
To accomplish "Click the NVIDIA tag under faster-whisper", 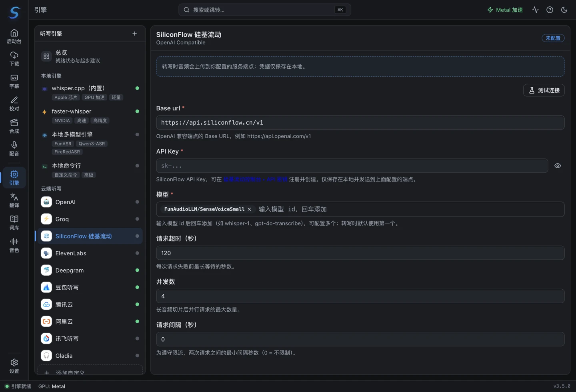I will (x=62, y=121).
